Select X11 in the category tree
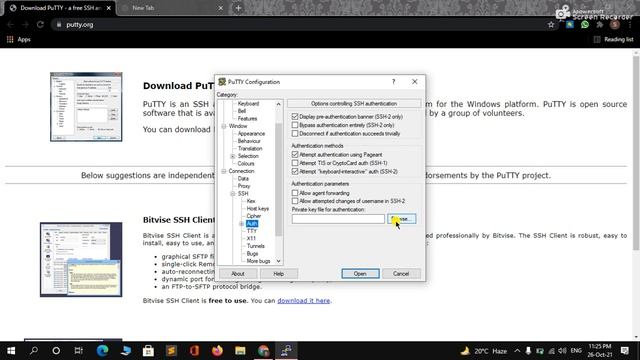 [251, 238]
